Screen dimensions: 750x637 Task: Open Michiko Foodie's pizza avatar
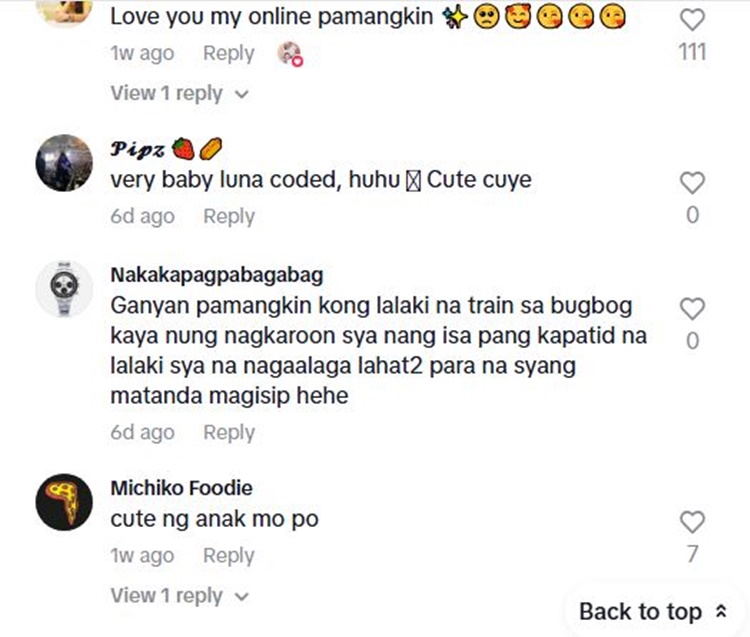[64, 502]
